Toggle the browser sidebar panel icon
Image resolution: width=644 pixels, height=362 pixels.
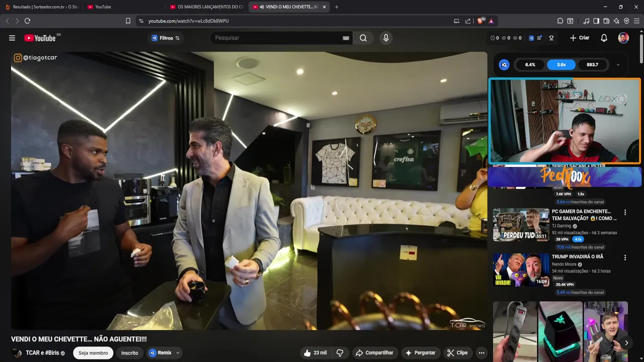pos(596,21)
